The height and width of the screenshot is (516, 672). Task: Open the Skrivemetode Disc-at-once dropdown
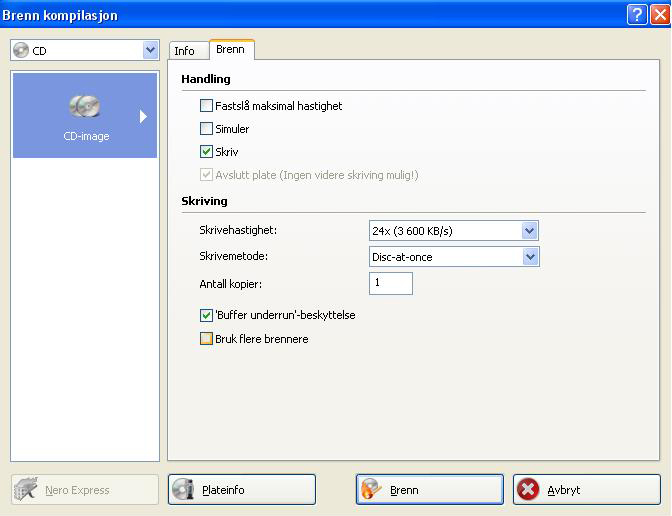[x=530, y=257]
